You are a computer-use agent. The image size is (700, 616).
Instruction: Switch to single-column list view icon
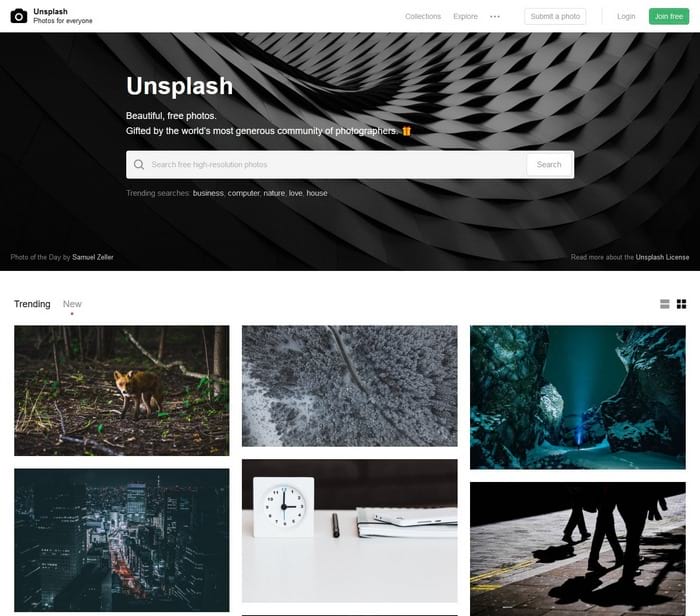tap(665, 304)
